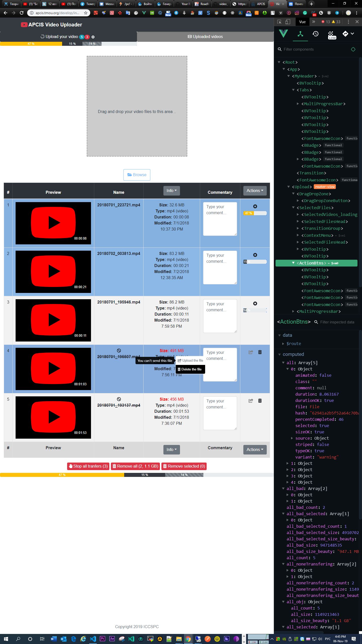
Task: Activate the DevTools inspect element picker icon
Action: pos(279,22)
